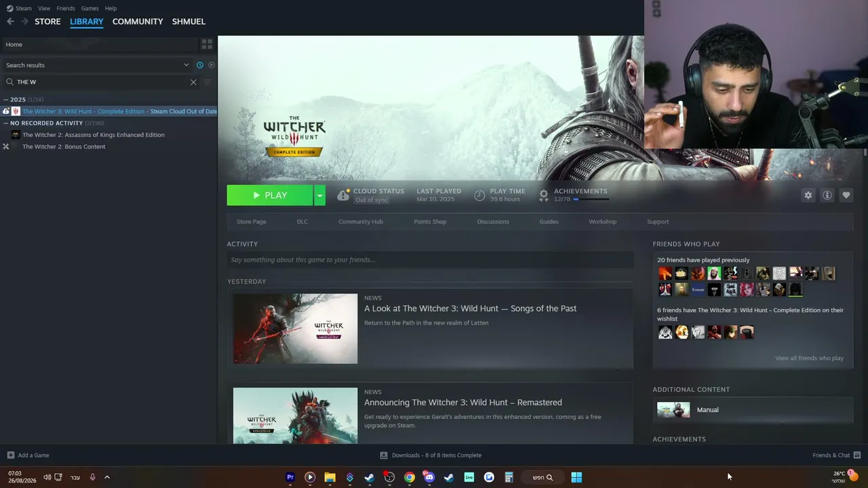Open the Community Hub link
This screenshot has width=868, height=488.
361,222
